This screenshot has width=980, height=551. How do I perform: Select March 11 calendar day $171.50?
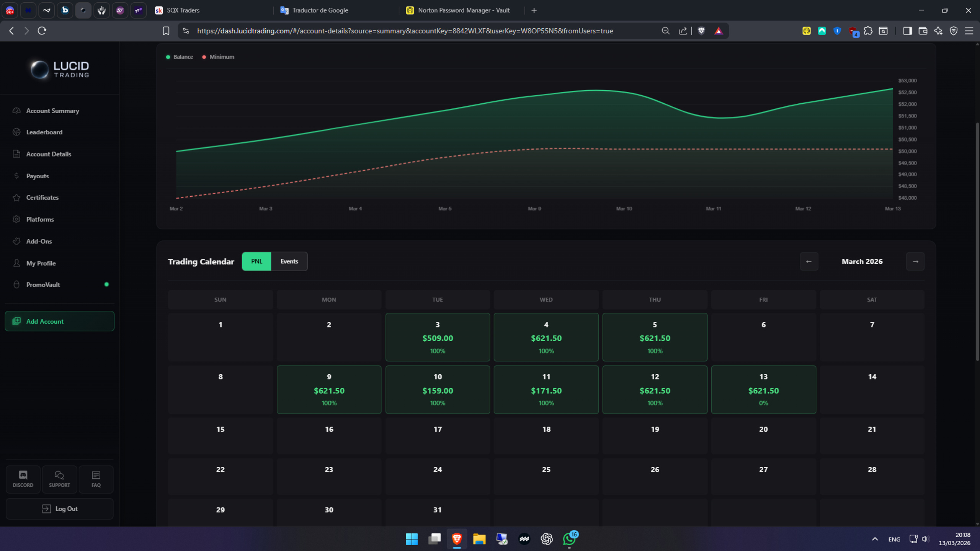(x=546, y=390)
